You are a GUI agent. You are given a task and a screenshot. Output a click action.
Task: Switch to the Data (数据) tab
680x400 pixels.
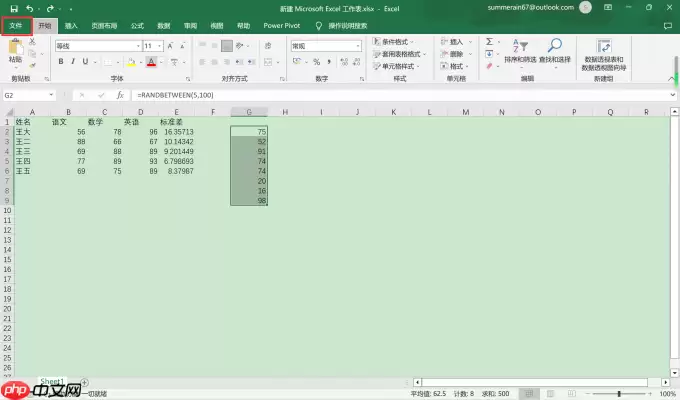pos(163,26)
